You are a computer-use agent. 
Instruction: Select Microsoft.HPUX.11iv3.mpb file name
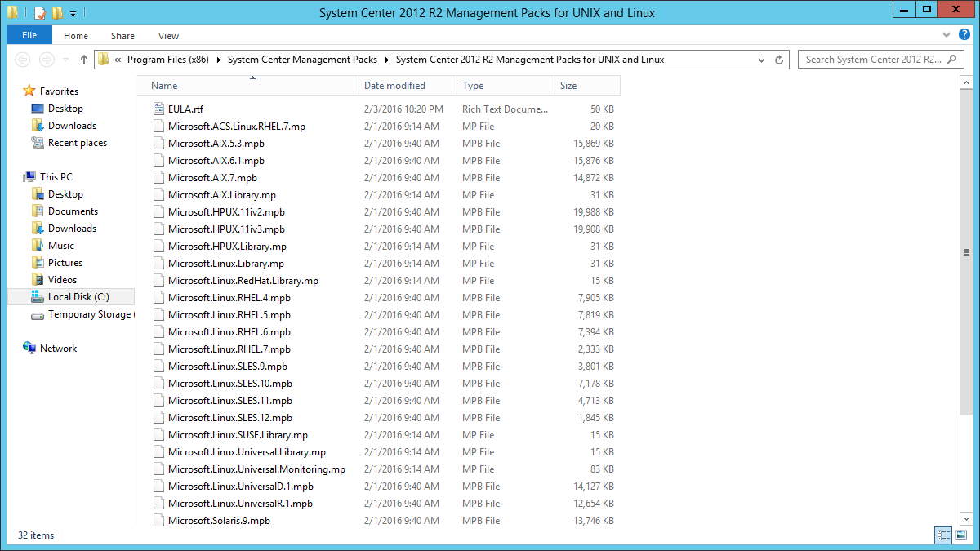pyautogui.click(x=226, y=229)
